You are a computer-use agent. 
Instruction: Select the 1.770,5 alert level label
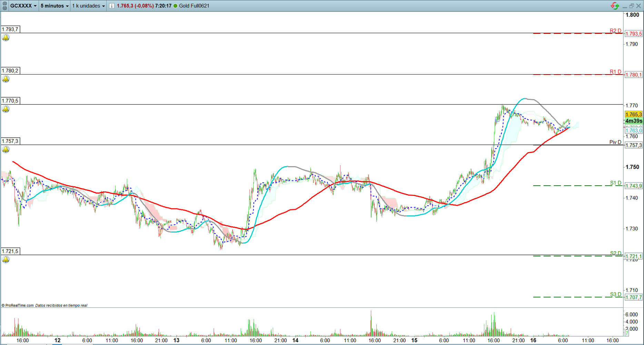coord(10,101)
